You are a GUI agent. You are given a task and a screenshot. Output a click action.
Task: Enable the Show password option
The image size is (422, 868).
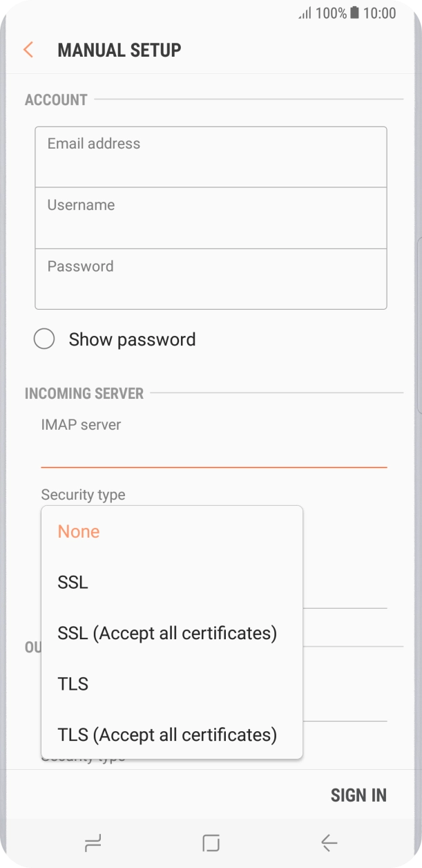pos(45,339)
